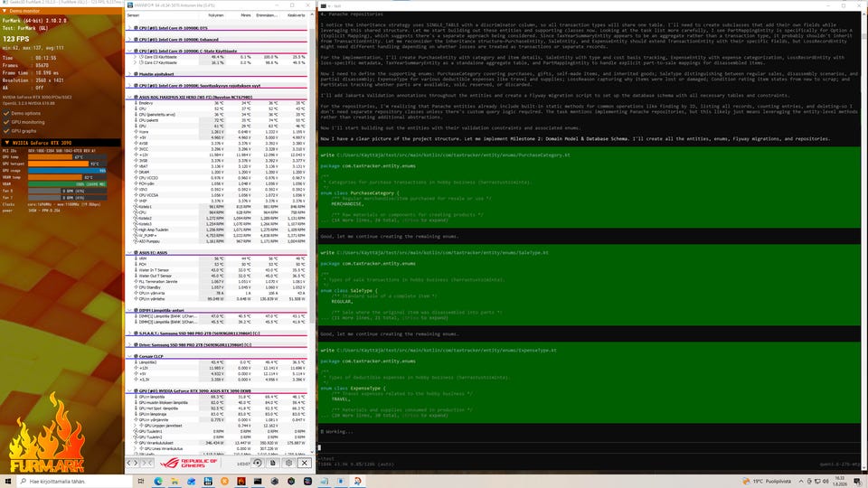The width and height of the screenshot is (868, 488).
Task: Open Windows Start menu
Action: pos(8,482)
